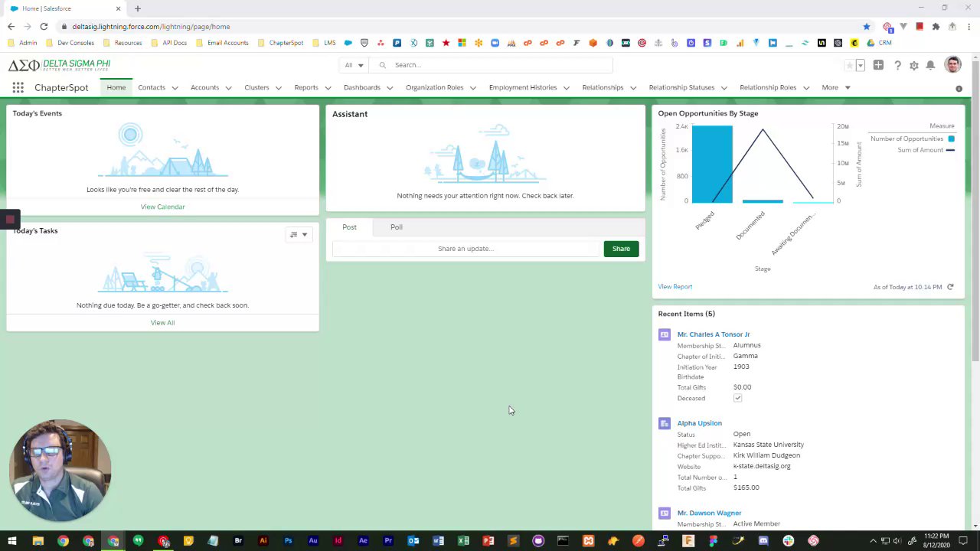Screen dimensions: 980x551
Task: Open the user profile avatar menu
Action: pos(952,65)
